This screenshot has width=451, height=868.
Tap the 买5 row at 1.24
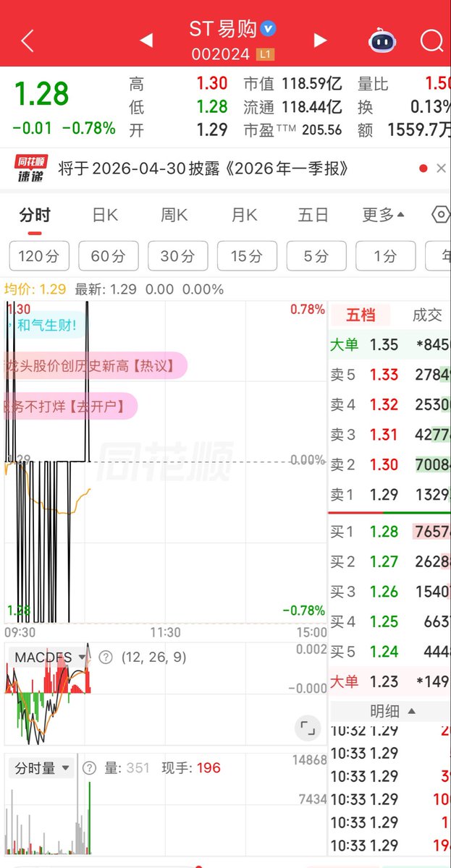[x=391, y=652]
